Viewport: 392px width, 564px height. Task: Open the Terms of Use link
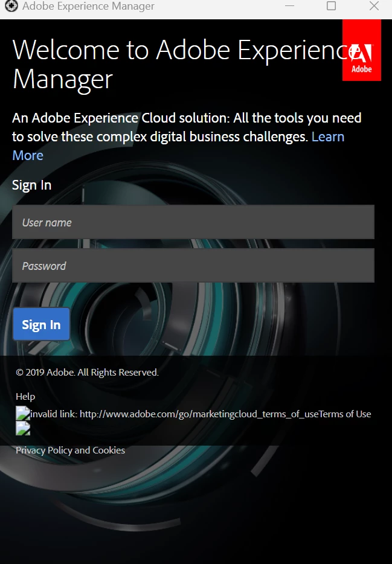345,414
